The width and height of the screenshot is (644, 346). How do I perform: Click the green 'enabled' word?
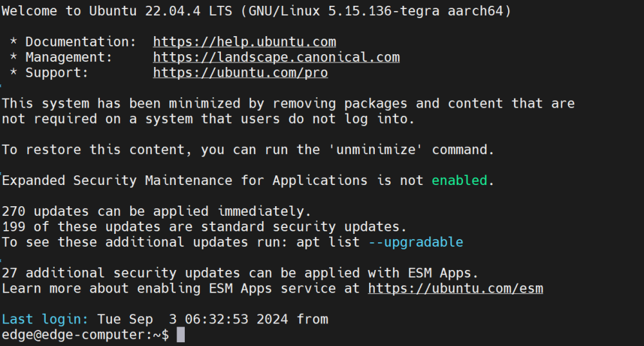[x=459, y=180]
